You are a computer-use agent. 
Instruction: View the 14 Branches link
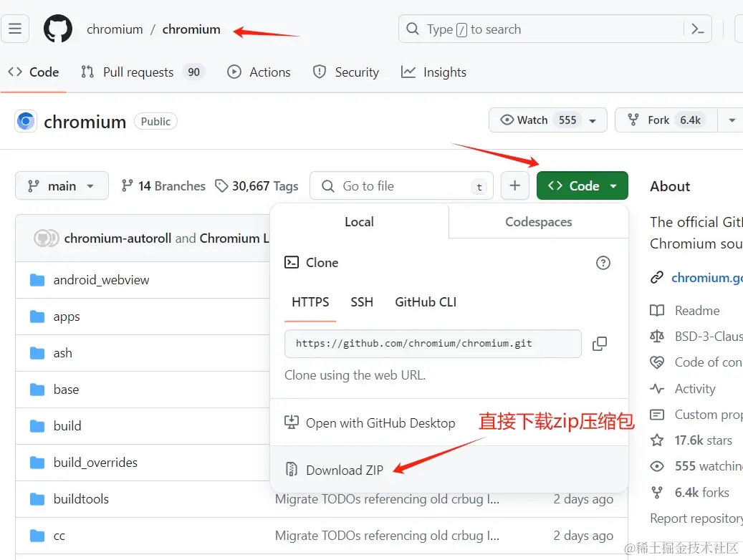point(163,185)
